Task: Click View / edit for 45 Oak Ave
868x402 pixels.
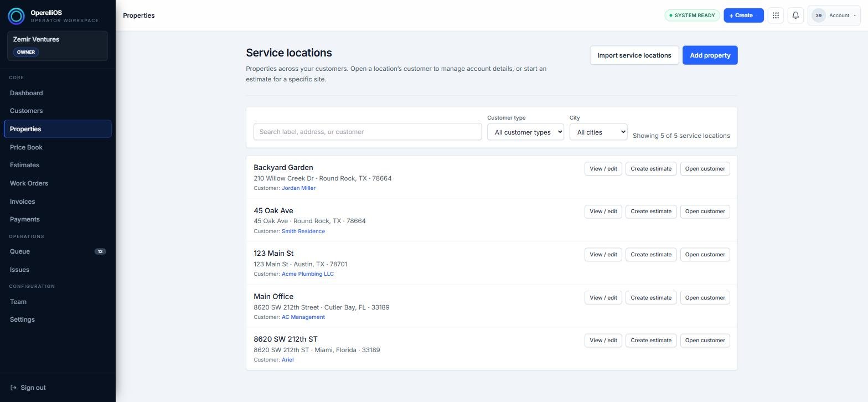Action: (603, 212)
